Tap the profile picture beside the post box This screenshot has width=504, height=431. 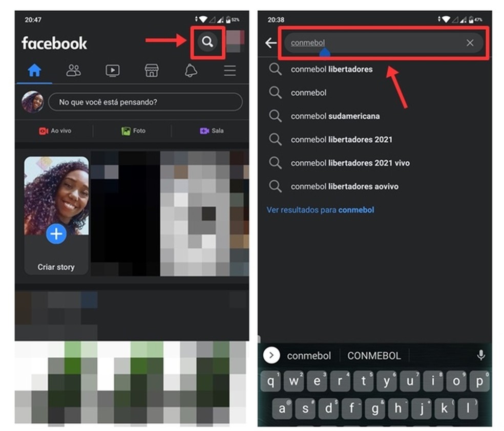coord(33,102)
